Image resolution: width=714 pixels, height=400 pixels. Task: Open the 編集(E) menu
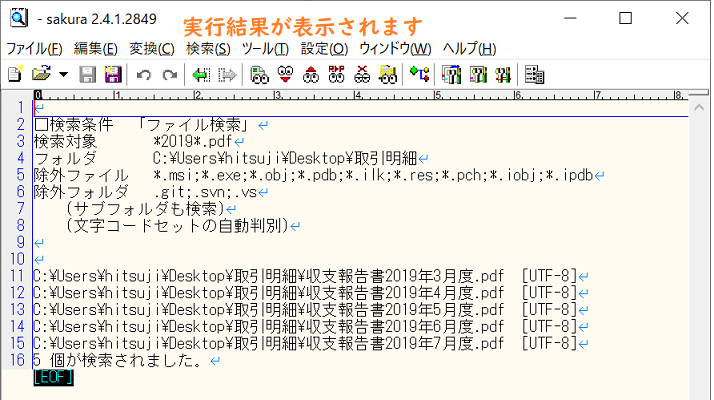96,48
